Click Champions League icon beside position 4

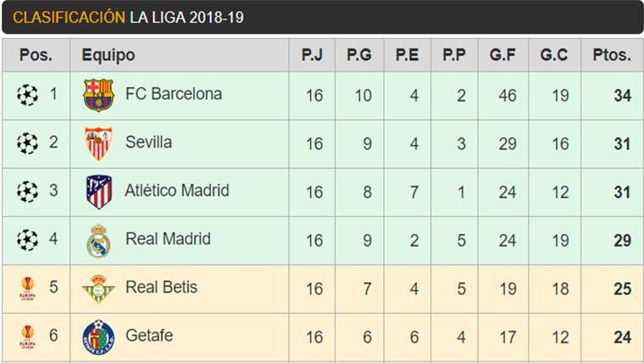tap(27, 240)
